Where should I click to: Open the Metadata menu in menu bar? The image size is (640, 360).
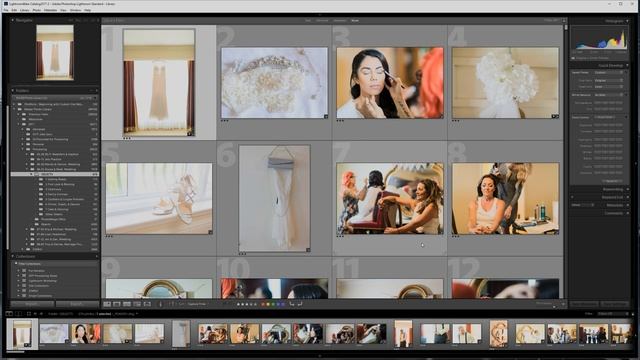pos(51,10)
